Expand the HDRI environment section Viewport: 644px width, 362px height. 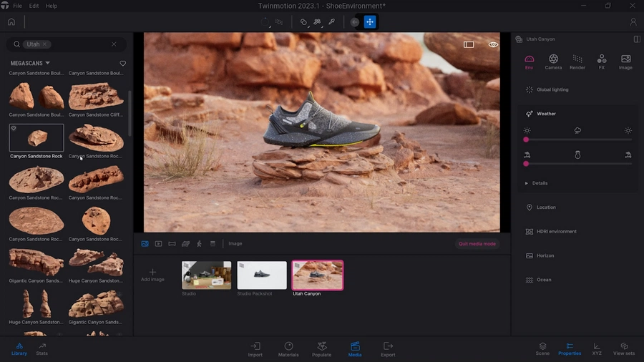click(x=556, y=232)
